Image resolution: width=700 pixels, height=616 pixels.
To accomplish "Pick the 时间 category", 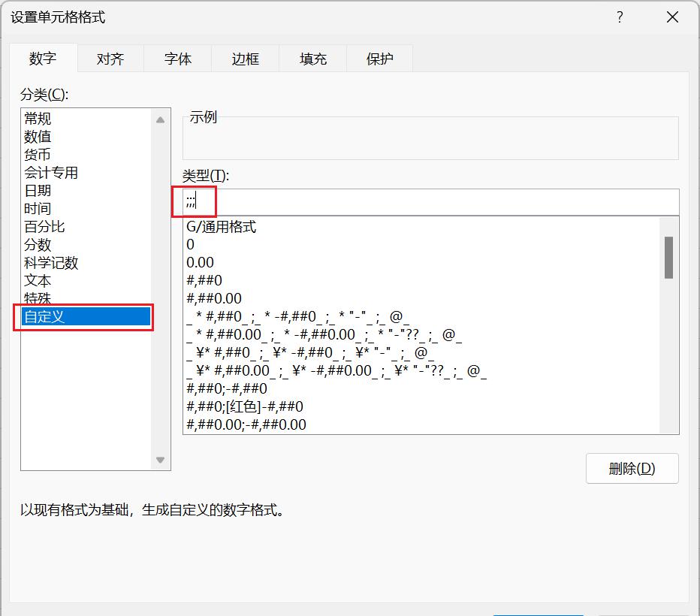I will tap(86, 208).
